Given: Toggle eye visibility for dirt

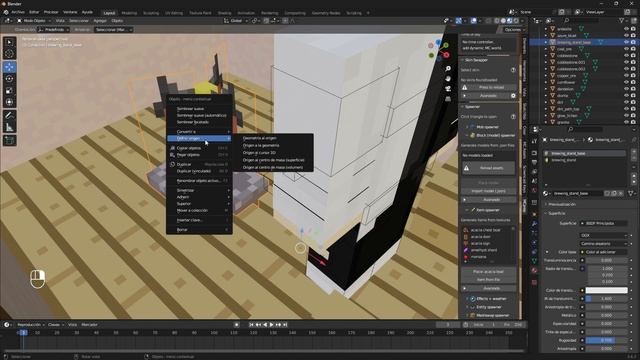Looking at the screenshot, I should [x=626, y=102].
